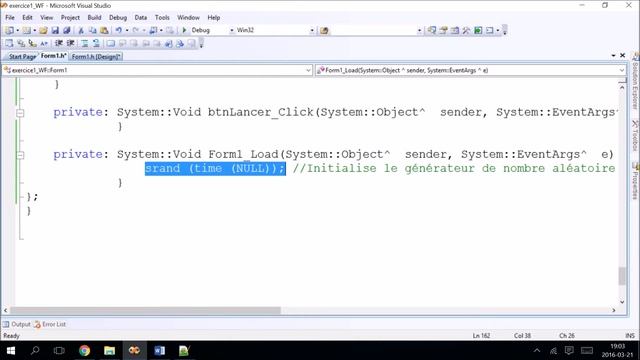Uncomment the selected lines icon
Screen dimensions: 640x360
(96, 43)
